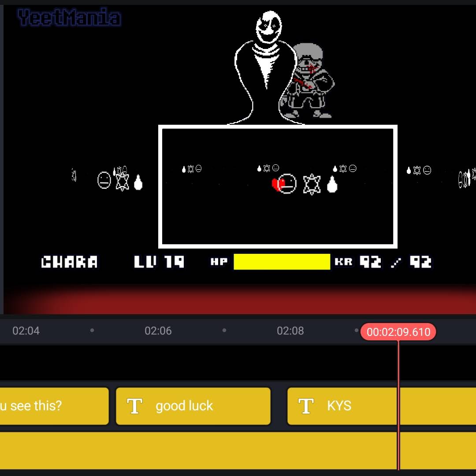Click the black video track above text clips

click(x=238, y=362)
